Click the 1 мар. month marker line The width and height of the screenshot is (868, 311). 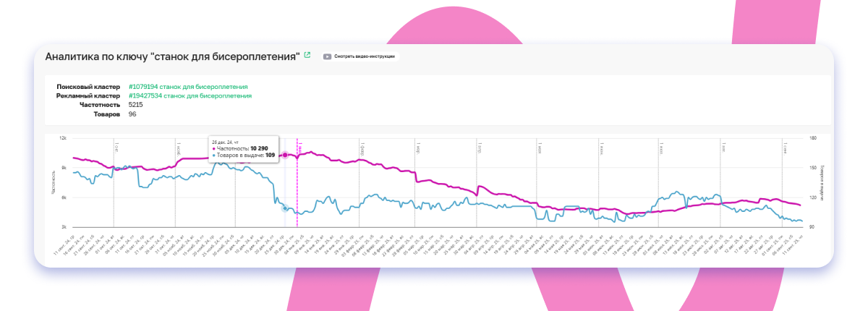coord(415,188)
